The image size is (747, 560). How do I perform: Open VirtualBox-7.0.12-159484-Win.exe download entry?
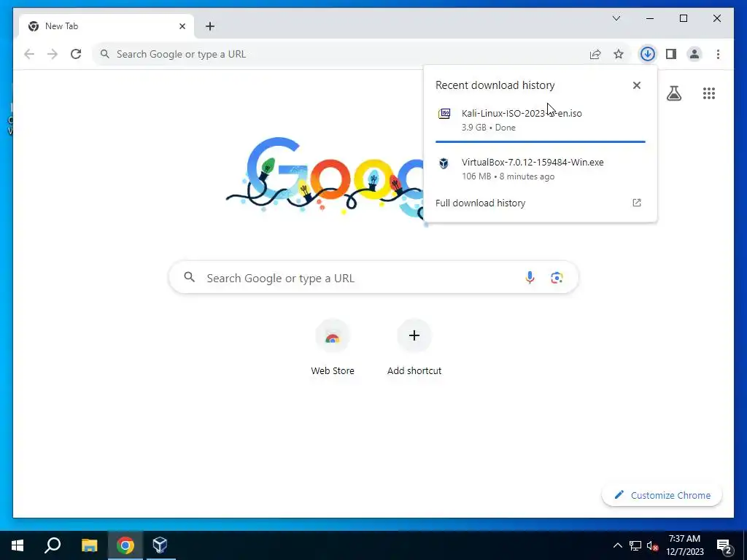[541, 169]
